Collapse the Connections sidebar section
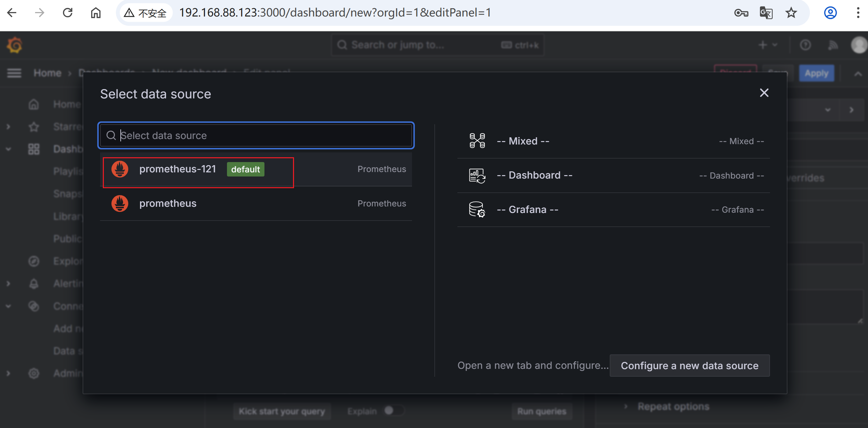Image resolution: width=868 pixels, height=428 pixels. pyautogui.click(x=8, y=306)
